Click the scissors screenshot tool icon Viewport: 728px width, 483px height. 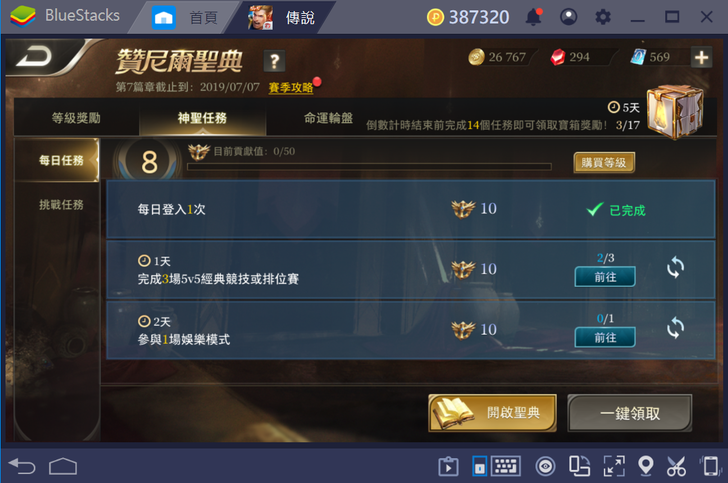(676, 466)
